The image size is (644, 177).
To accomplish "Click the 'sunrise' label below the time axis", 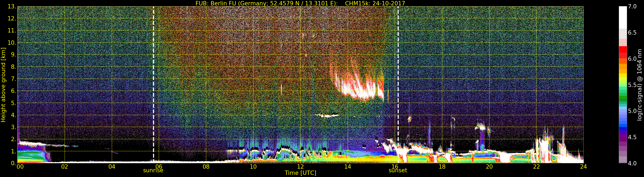I will click(153, 171).
